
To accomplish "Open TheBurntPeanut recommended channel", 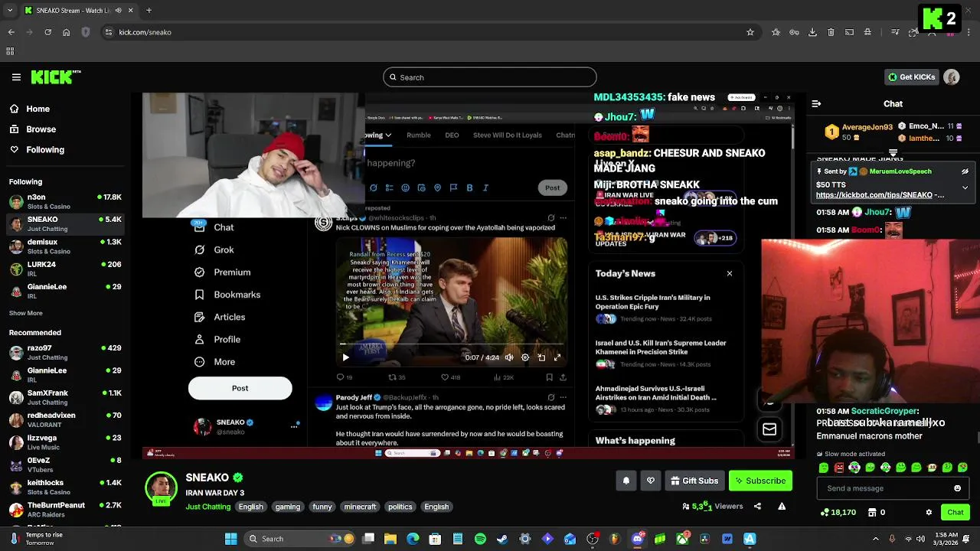I will (65, 510).
